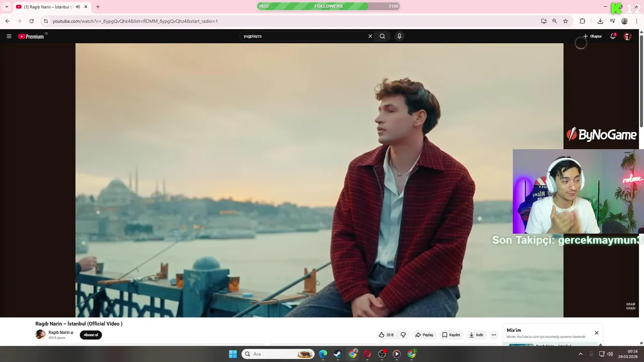Like the video (20 B)

pyautogui.click(x=386, y=335)
